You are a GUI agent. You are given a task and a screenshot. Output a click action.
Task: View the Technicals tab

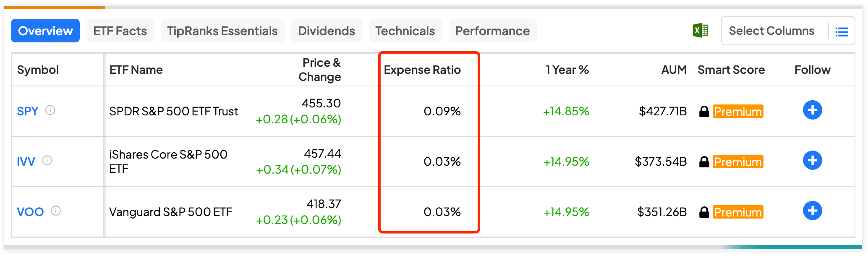[405, 31]
